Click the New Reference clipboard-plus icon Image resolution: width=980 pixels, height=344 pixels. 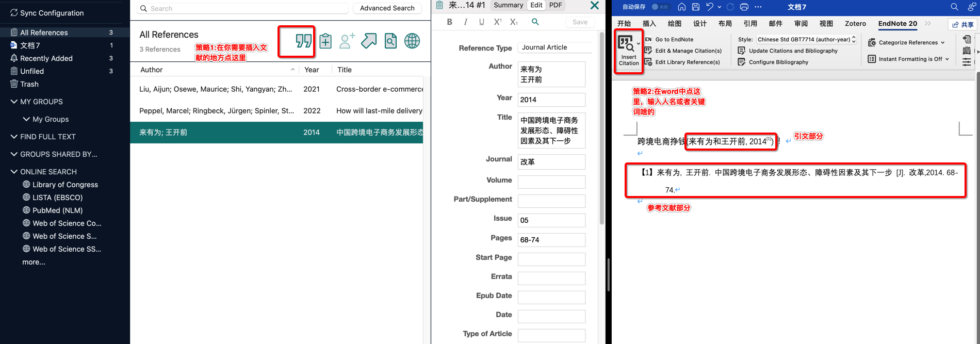coord(325,41)
